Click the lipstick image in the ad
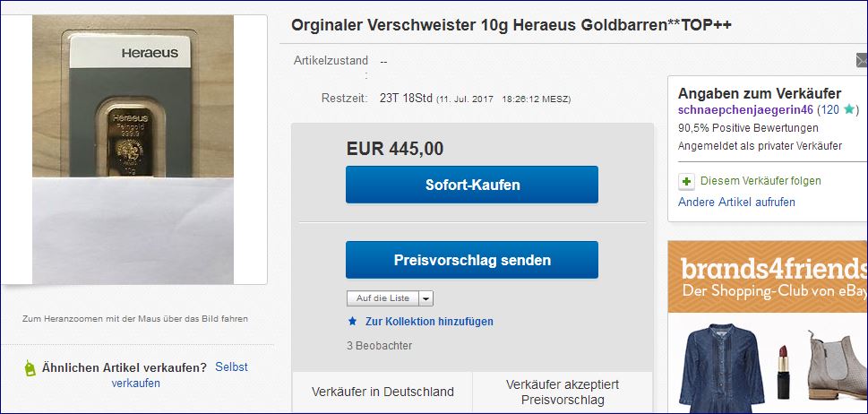The height and width of the screenshot is (414, 868). [x=783, y=371]
